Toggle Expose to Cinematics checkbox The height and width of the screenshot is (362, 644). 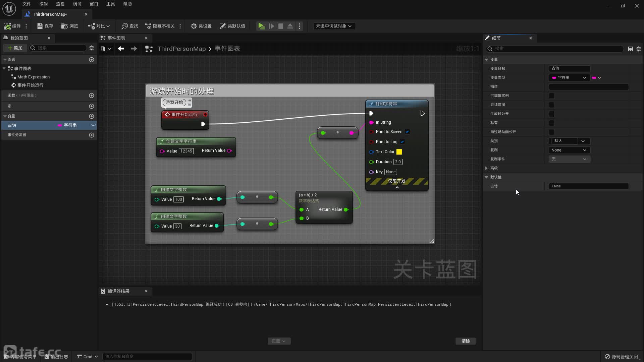point(552,132)
